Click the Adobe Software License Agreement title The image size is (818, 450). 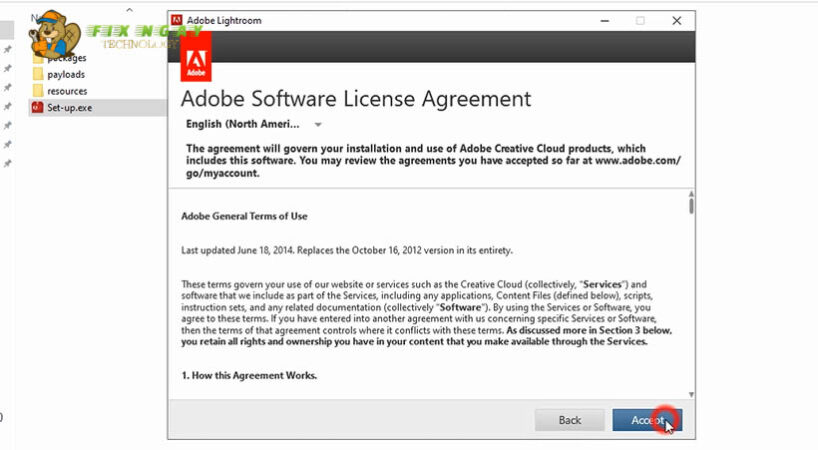[355, 99]
